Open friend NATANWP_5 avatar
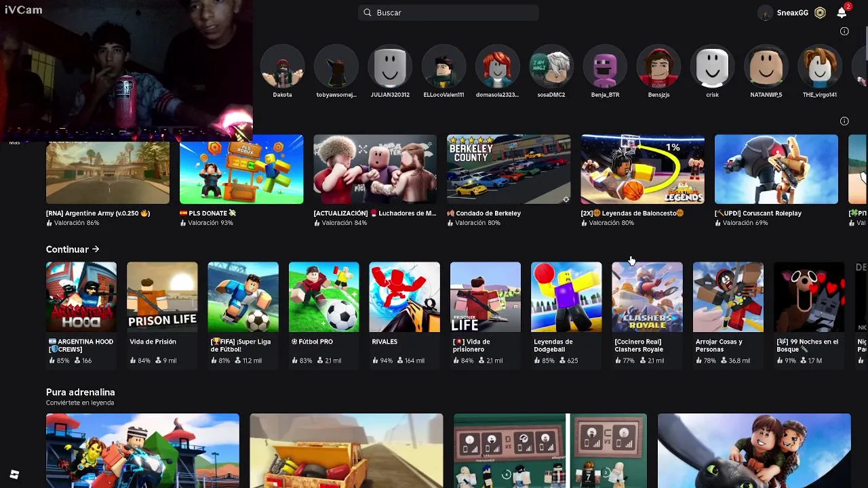The width and height of the screenshot is (868, 488). tap(766, 66)
